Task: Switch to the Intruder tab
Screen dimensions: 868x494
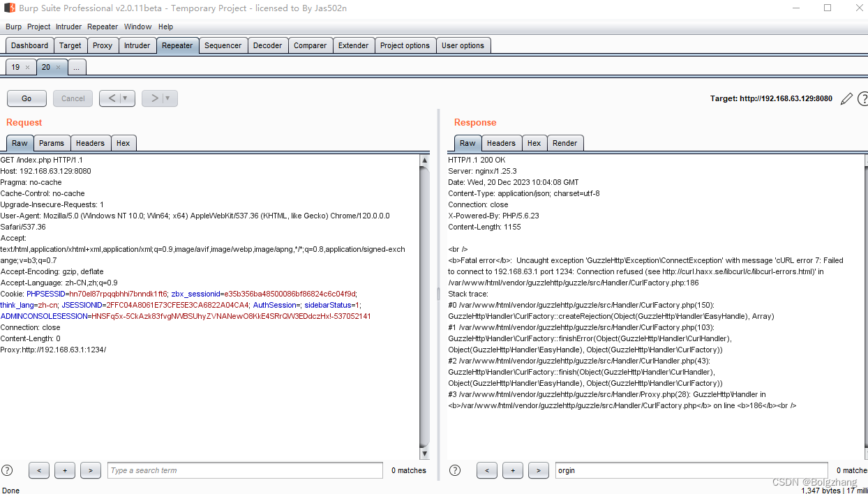Action: tap(137, 45)
